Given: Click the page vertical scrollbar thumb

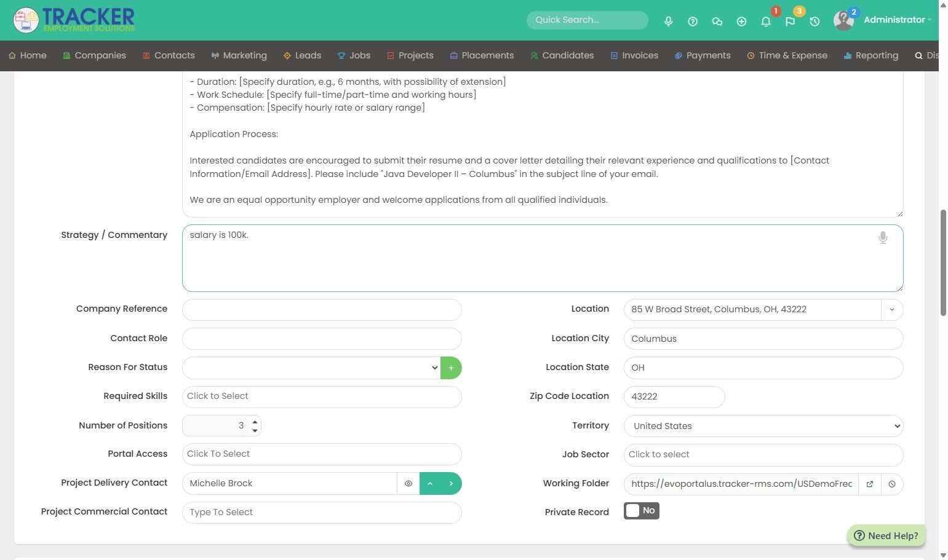Looking at the screenshot, I should coord(943,262).
